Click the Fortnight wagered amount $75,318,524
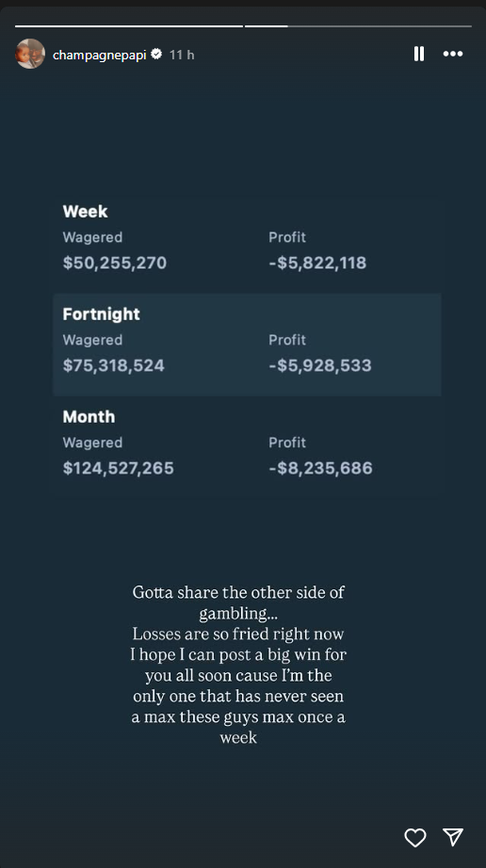Image resolution: width=486 pixels, height=868 pixels. pyautogui.click(x=113, y=365)
